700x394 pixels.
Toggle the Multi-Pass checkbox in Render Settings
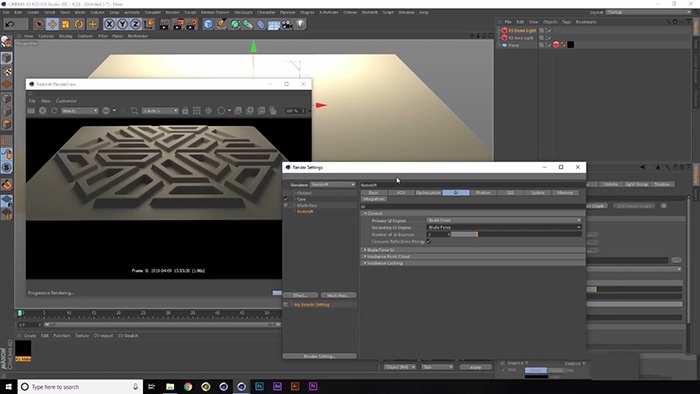286,205
